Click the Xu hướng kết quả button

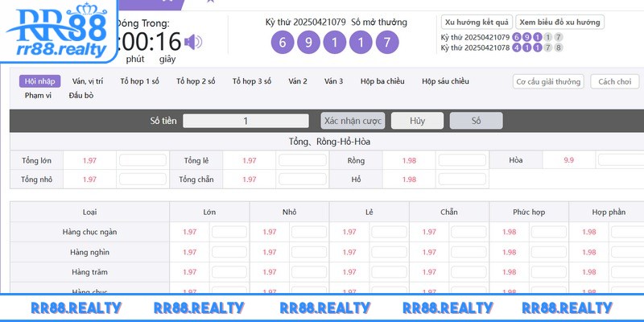(x=477, y=23)
